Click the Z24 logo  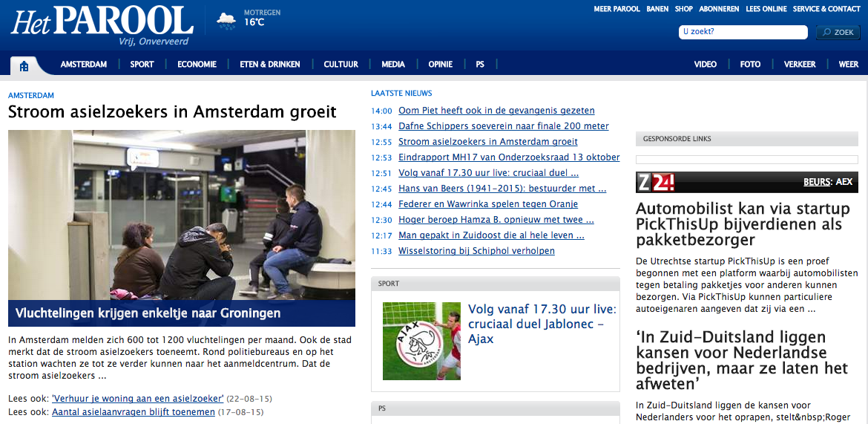click(655, 182)
